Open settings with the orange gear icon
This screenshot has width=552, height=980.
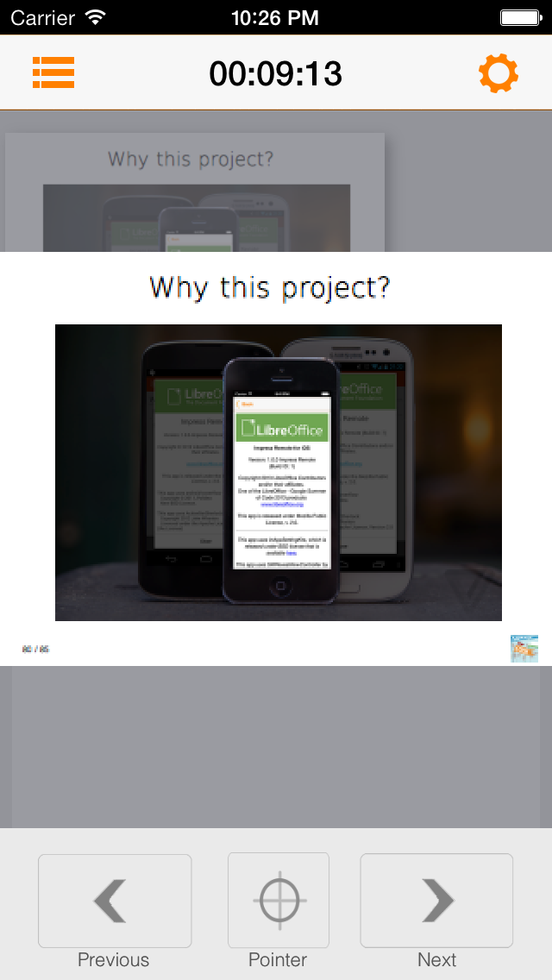[x=499, y=73]
